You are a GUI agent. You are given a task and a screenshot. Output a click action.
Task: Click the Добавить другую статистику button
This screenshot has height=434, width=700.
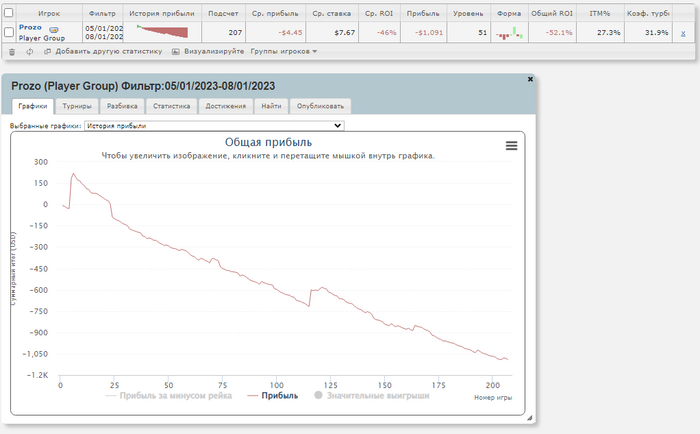[103, 51]
